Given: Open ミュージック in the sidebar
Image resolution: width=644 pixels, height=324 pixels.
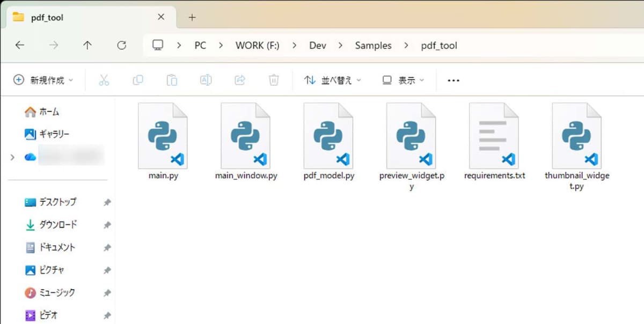Looking at the screenshot, I should (x=50, y=292).
